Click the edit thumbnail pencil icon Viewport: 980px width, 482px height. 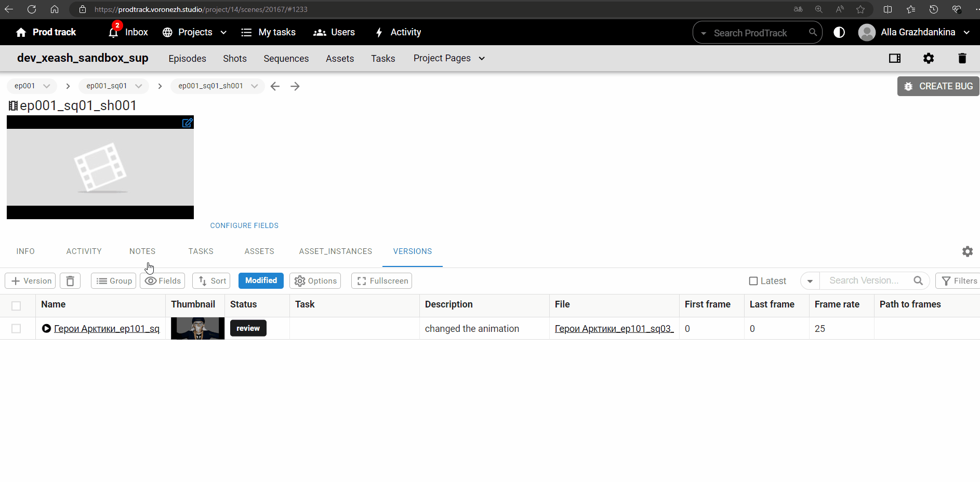pyautogui.click(x=187, y=123)
